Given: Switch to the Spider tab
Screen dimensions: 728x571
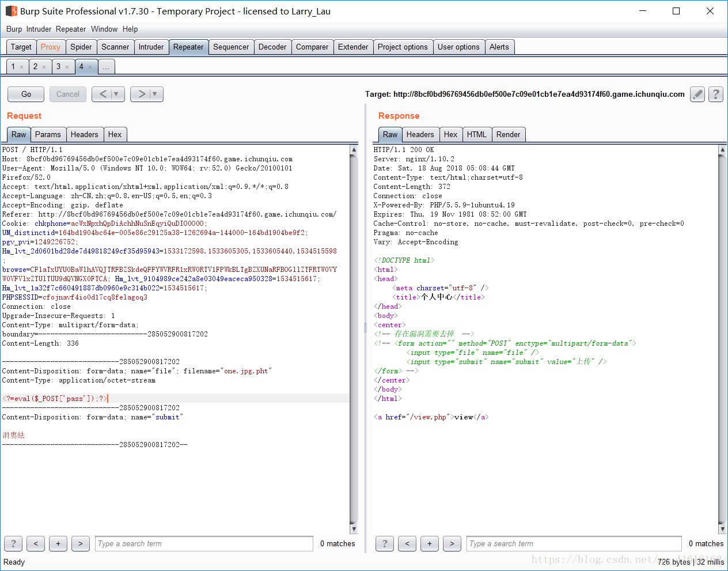Looking at the screenshot, I should [81, 47].
